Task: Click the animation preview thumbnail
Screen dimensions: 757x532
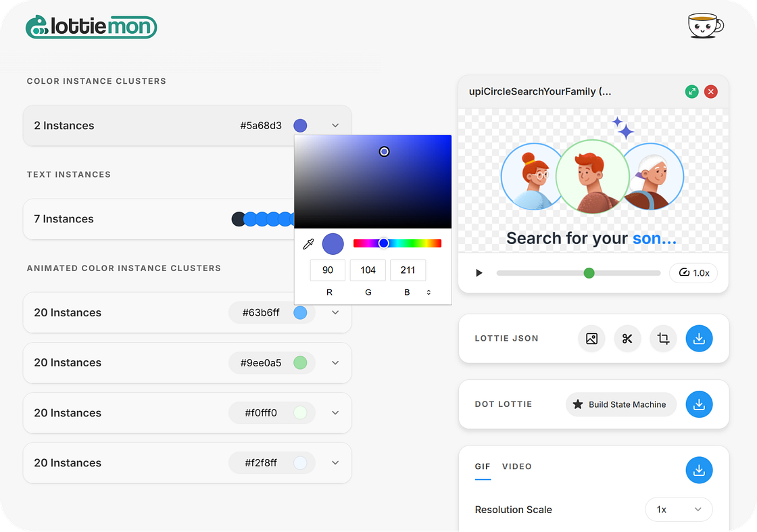Action: (x=593, y=180)
